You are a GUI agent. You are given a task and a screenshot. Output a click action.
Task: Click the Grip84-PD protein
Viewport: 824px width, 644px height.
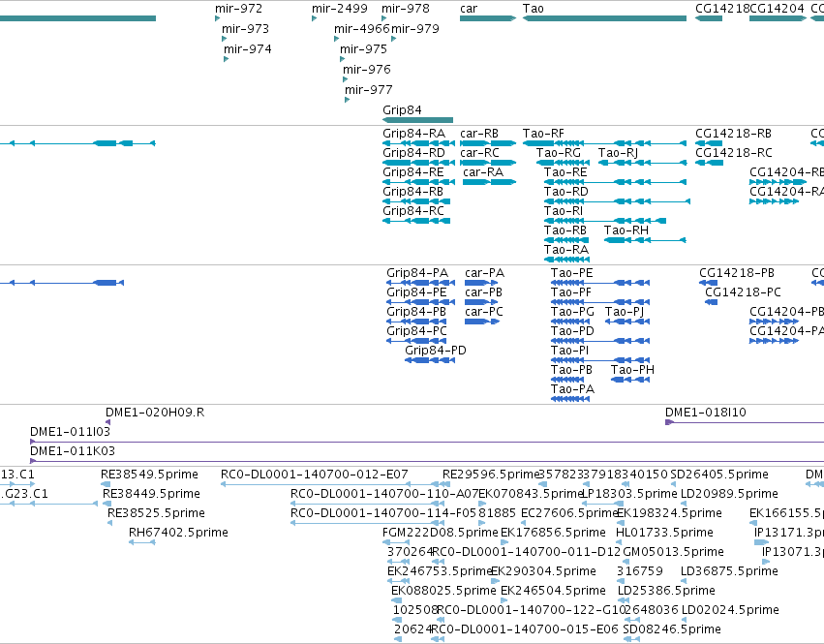430,360
